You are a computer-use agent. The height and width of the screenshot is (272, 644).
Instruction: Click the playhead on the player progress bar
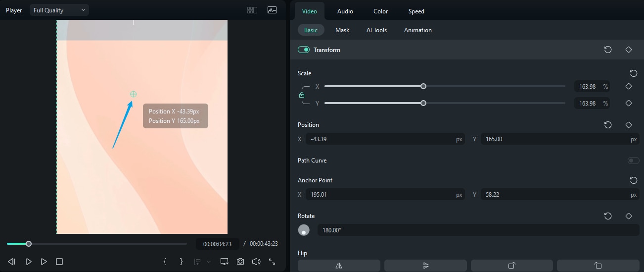pyautogui.click(x=29, y=244)
